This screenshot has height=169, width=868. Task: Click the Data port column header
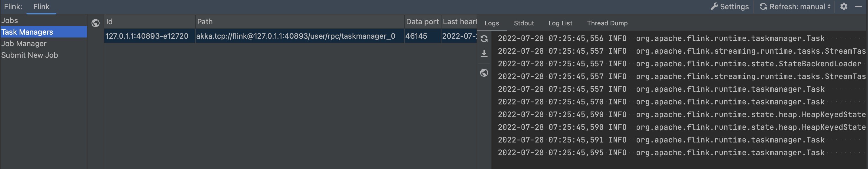click(422, 22)
